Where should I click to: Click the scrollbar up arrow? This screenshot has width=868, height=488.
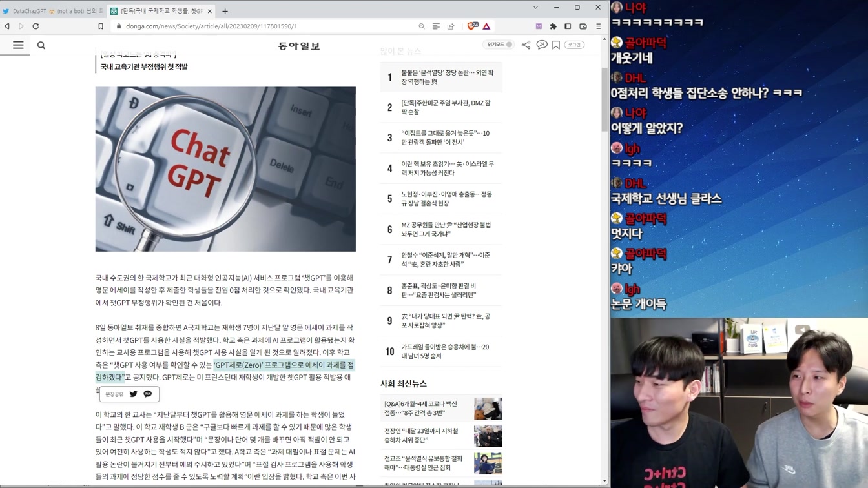[x=604, y=39]
